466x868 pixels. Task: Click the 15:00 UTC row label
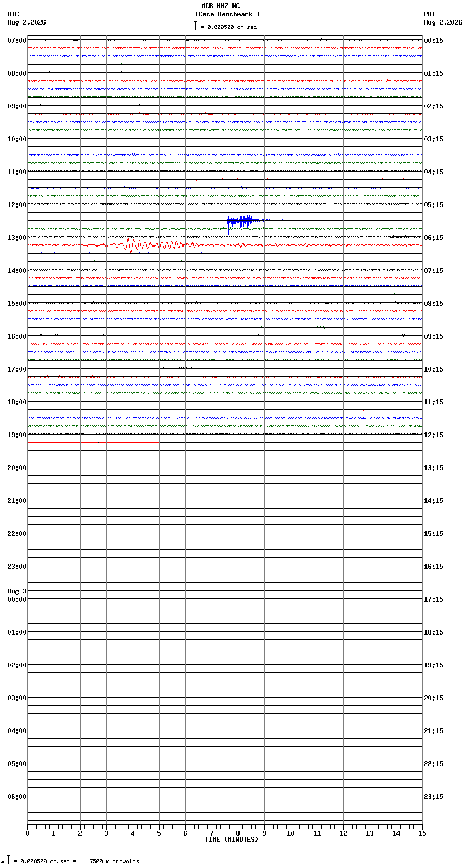(17, 304)
